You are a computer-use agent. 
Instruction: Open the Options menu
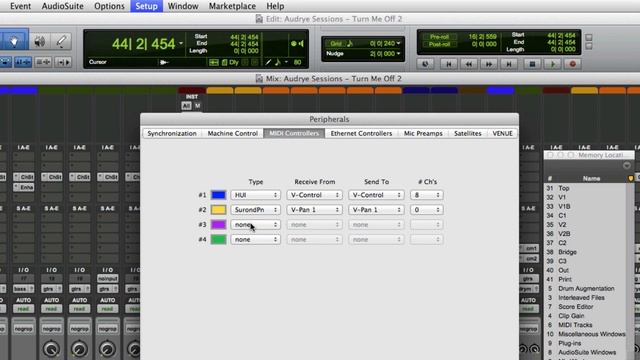(x=109, y=6)
